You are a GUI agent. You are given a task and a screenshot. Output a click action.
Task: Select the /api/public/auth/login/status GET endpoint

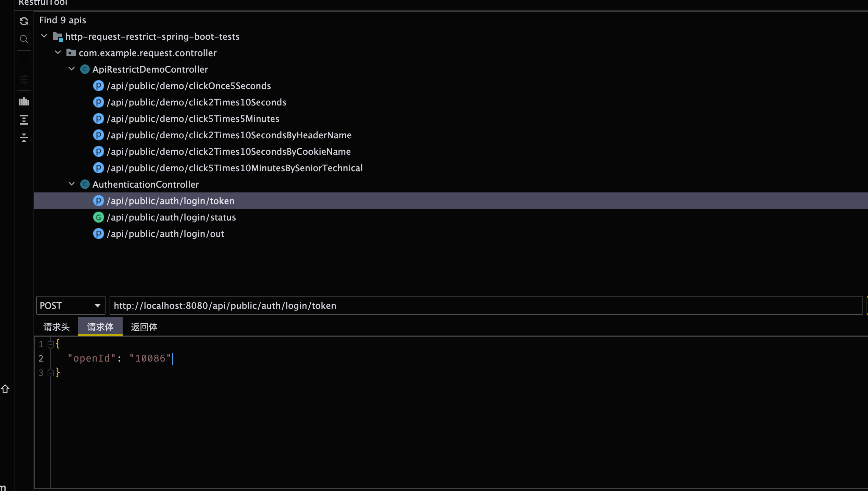coord(171,217)
